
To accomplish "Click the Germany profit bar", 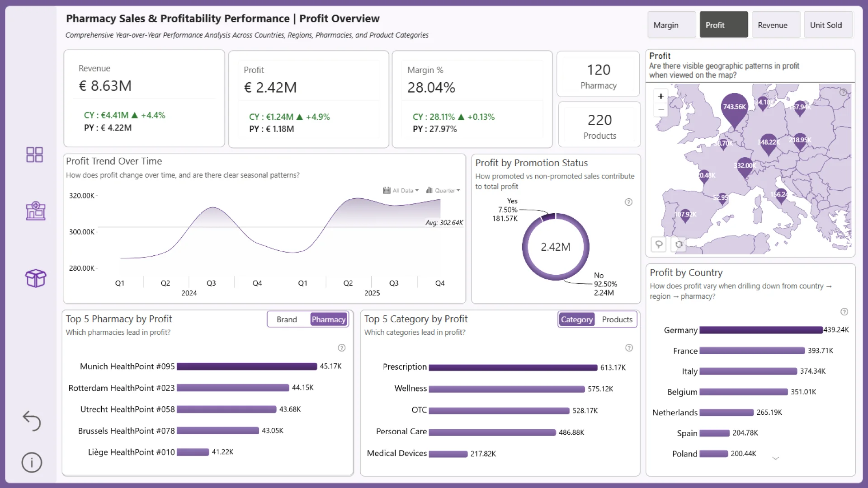I will click(x=760, y=330).
